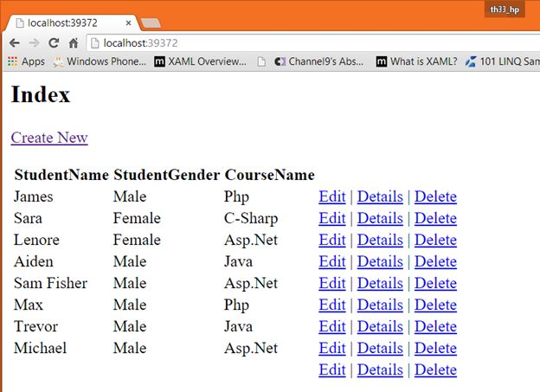Click the th33_hp profile button

505,10
